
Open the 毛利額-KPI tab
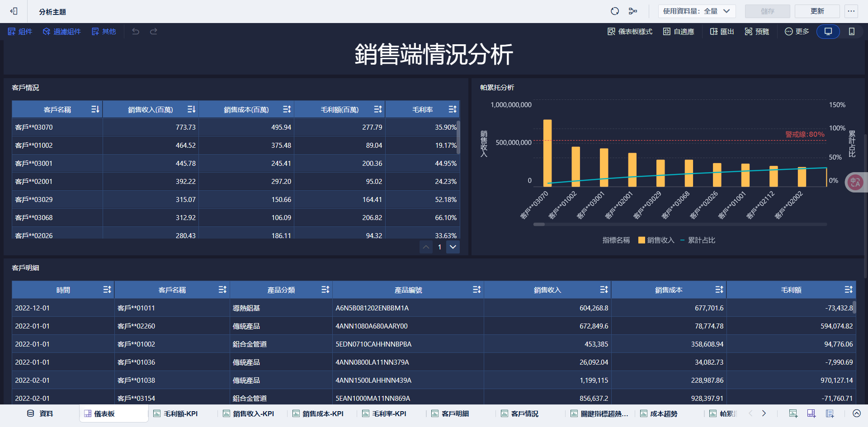(175, 413)
